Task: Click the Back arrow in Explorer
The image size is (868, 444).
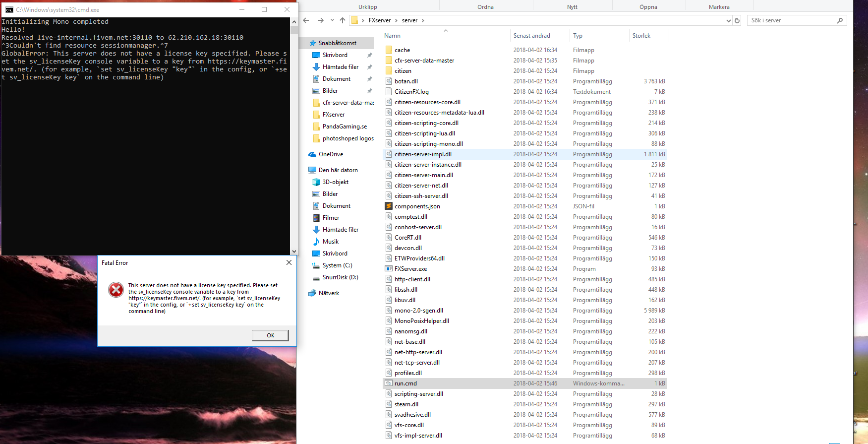Action: pos(306,20)
